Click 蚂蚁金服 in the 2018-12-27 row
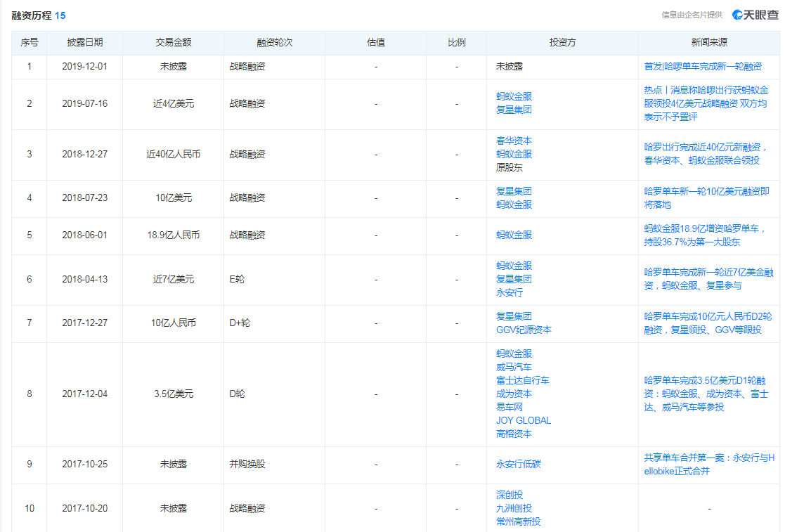 [514, 154]
